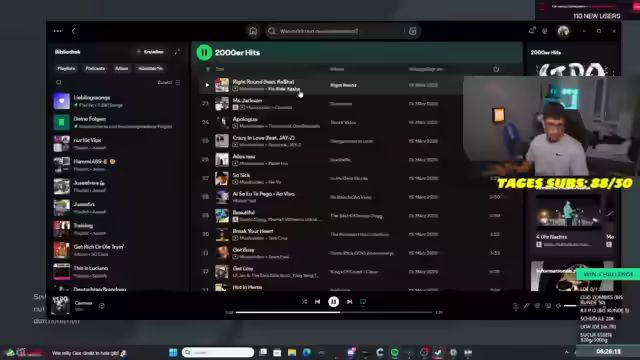This screenshot has width=640, height=360.
Task: Seek along the playback progress bar
Action: click(333, 312)
